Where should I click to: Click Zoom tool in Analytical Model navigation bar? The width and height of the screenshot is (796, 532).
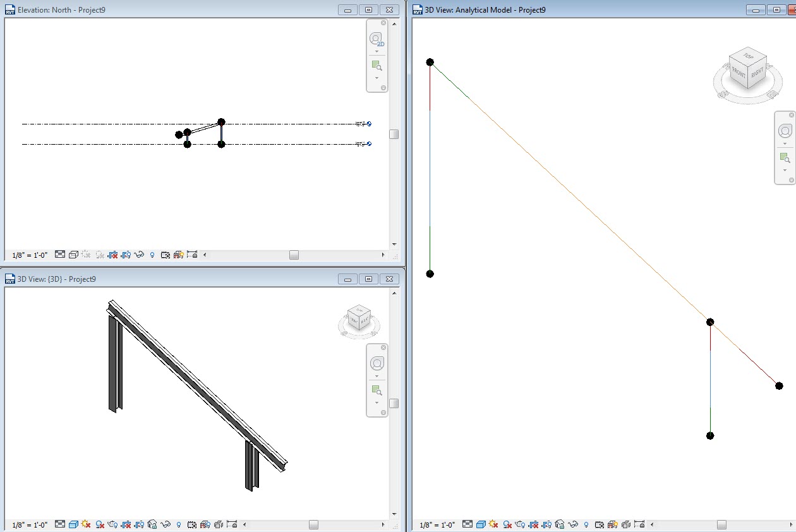coord(785,157)
